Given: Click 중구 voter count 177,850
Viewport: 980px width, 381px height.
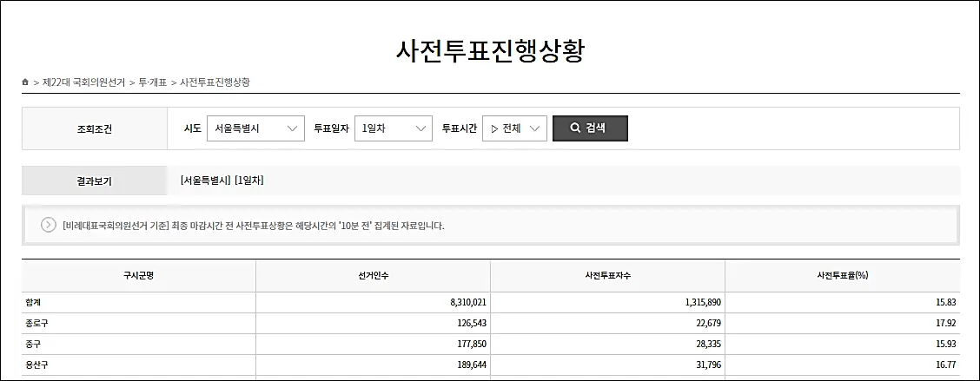Looking at the screenshot, I should coord(472,345).
